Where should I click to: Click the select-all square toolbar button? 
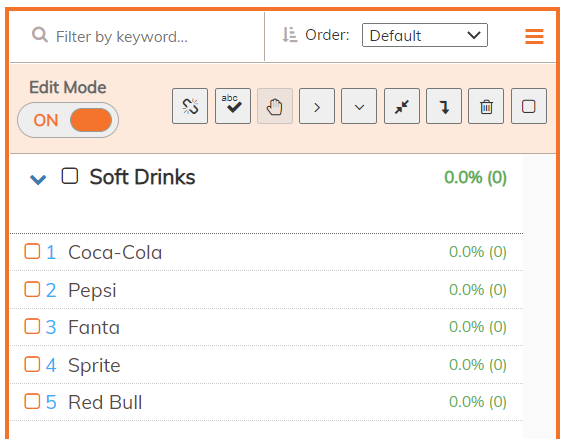(x=529, y=106)
